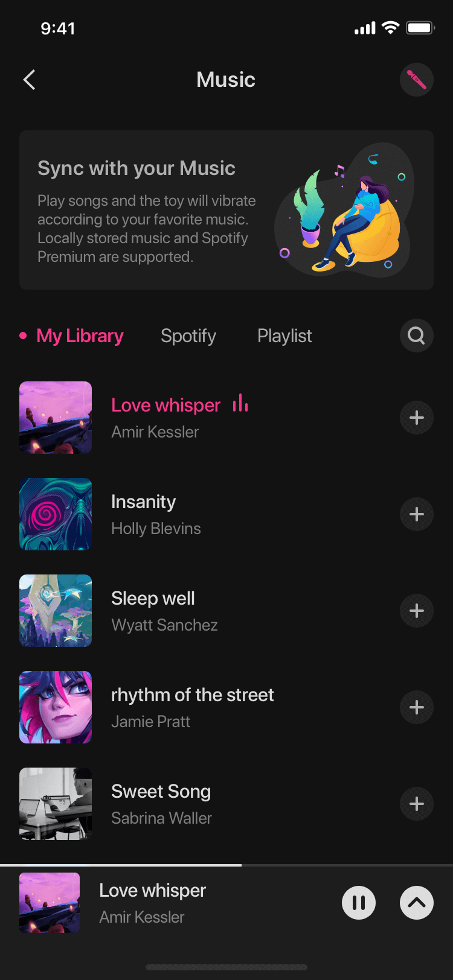This screenshot has width=453, height=980.
Task: Click the song progress bar
Action: point(226,865)
